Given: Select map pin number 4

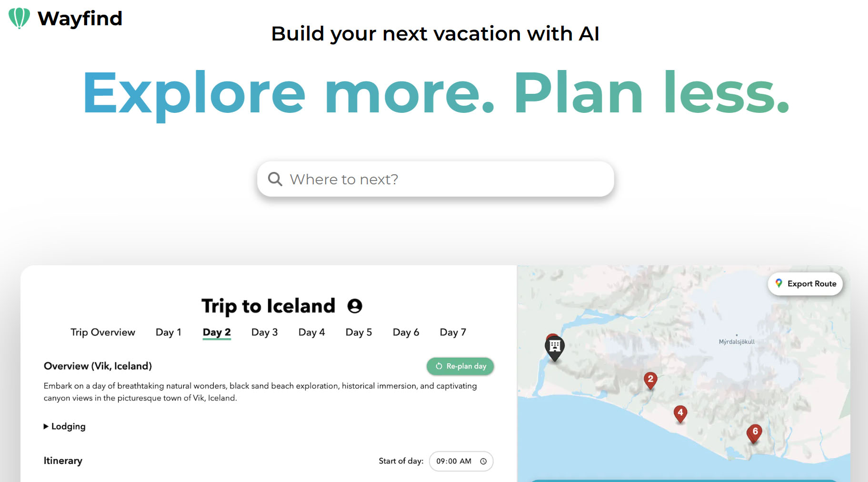Looking at the screenshot, I should tap(680, 413).
